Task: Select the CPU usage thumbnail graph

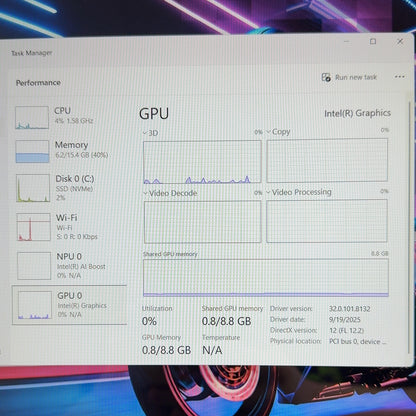Action: pyautogui.click(x=32, y=118)
